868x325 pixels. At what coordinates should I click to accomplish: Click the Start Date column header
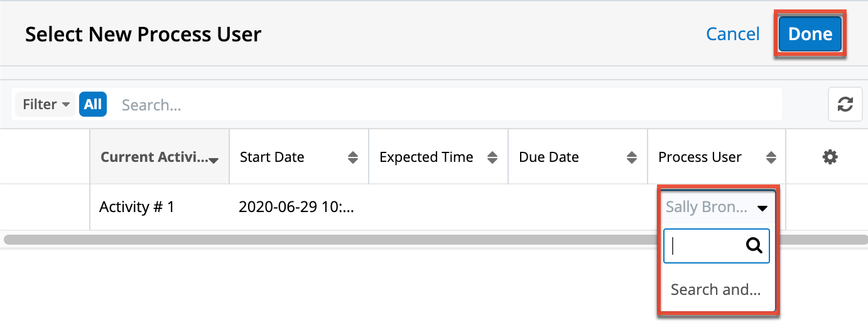pos(272,157)
